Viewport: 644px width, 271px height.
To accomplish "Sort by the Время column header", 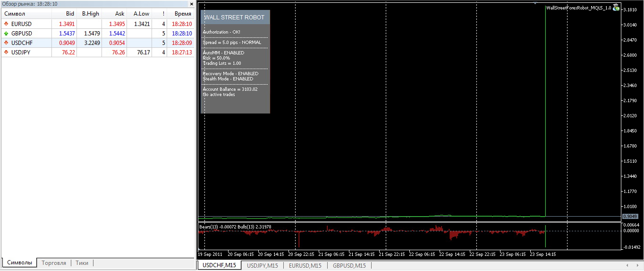I will (180, 14).
